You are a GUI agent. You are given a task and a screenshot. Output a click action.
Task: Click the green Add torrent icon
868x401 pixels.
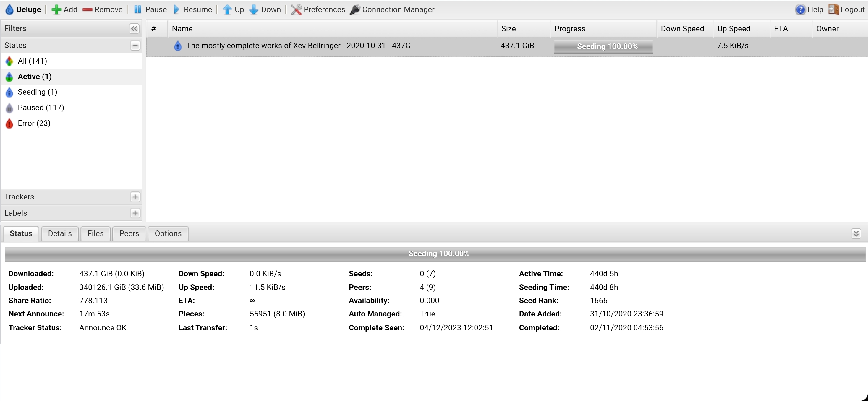56,9
